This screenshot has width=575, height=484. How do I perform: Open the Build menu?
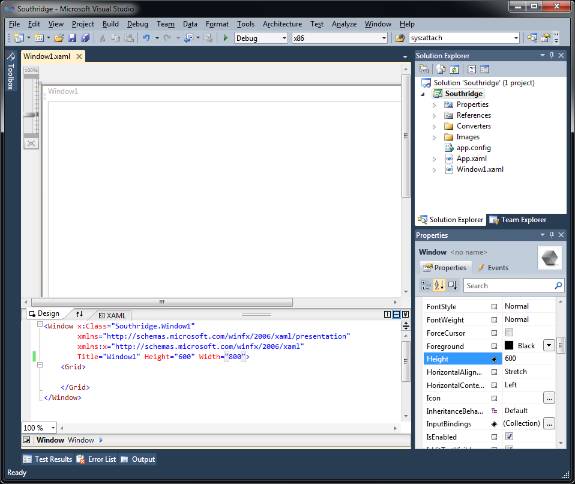(x=110, y=24)
